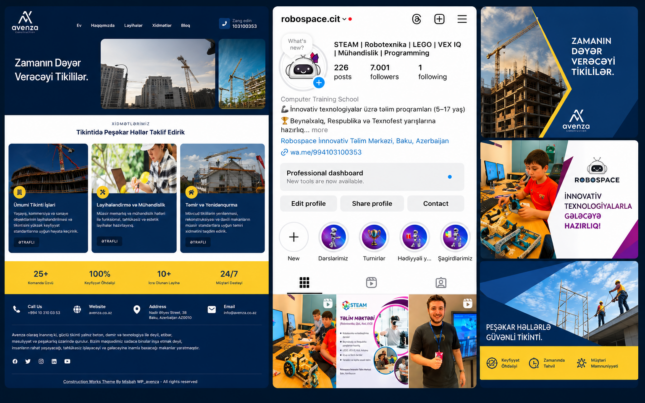Switch to the posts grid tab
645x403 pixels.
304,283
